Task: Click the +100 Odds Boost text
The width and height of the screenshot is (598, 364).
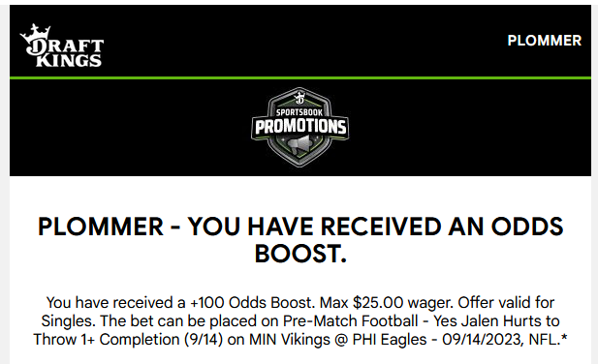Action: tap(252, 303)
